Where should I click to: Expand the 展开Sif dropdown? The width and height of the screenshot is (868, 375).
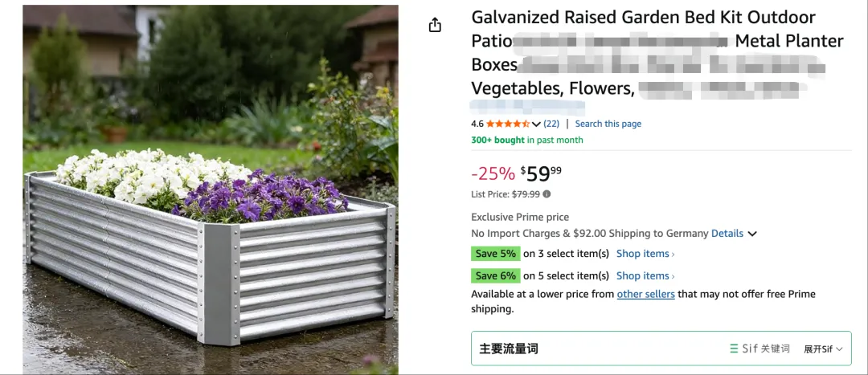823,349
